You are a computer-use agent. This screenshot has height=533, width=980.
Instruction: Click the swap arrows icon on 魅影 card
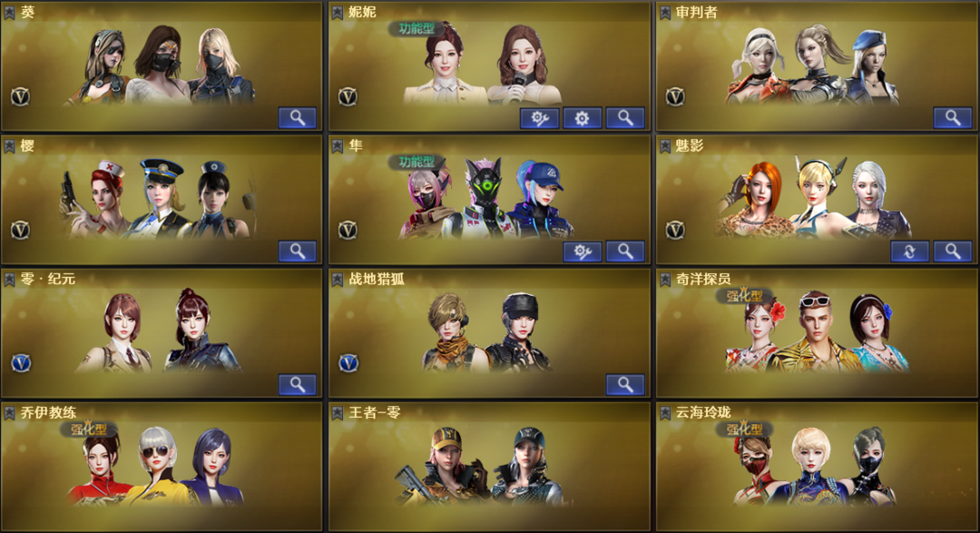point(909,252)
